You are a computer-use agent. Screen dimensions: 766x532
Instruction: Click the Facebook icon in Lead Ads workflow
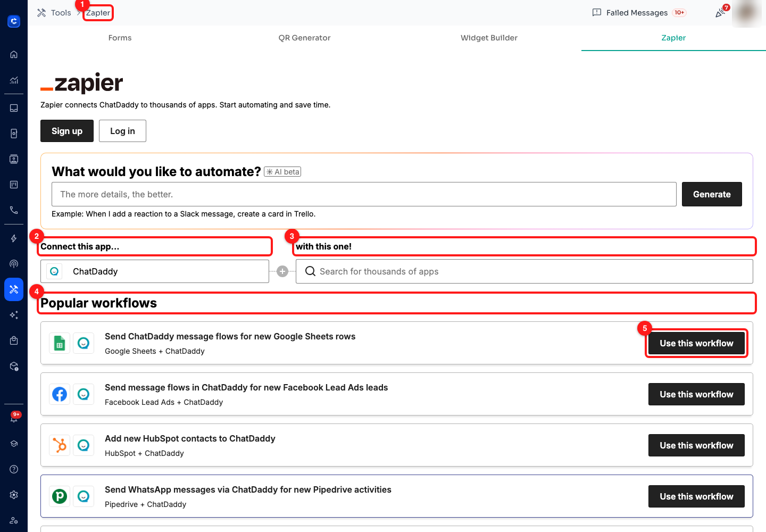(60, 394)
